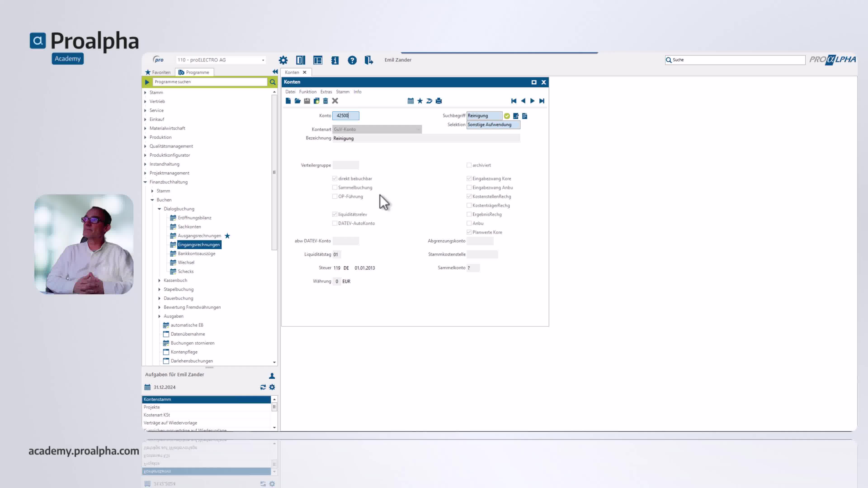
Task: Click the Programme suchen input field
Action: [x=210, y=82]
